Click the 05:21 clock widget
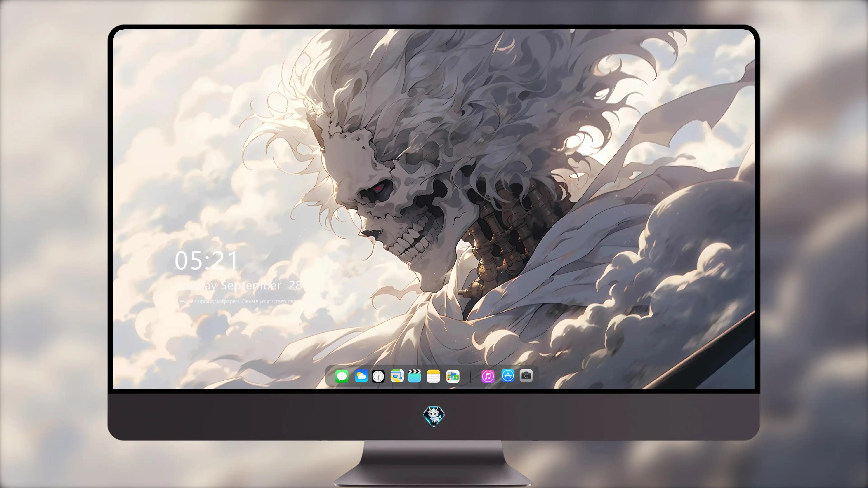Screen dimensions: 868x488 206,261
